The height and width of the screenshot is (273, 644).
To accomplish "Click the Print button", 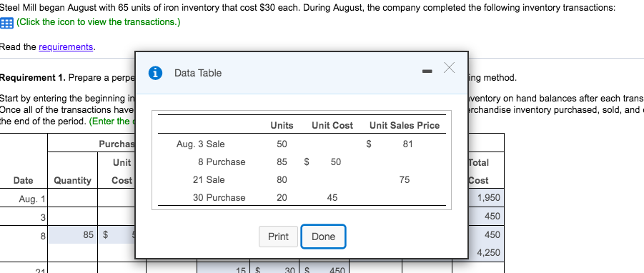I will 278,237.
